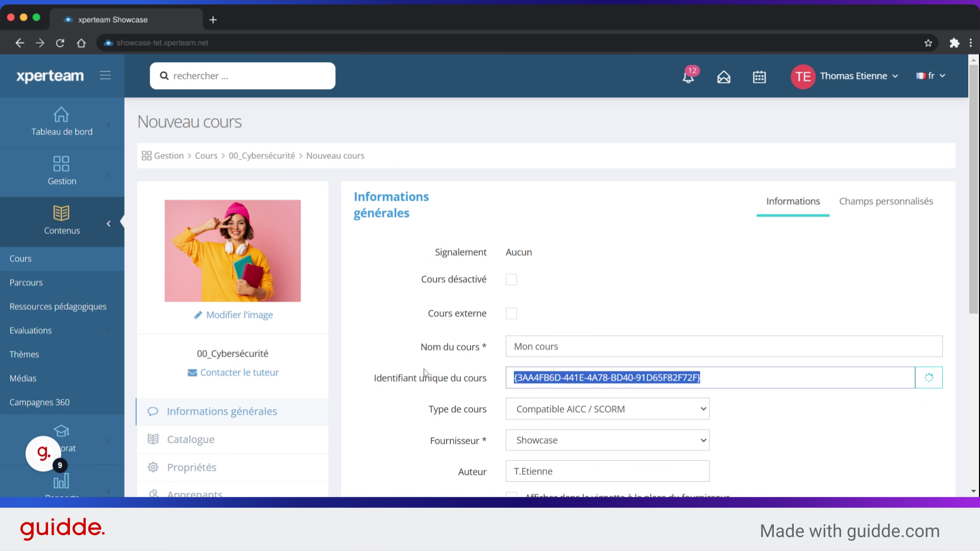Image resolution: width=980 pixels, height=551 pixels.
Task: Toggle the hamburger sidebar menu icon
Action: [105, 76]
